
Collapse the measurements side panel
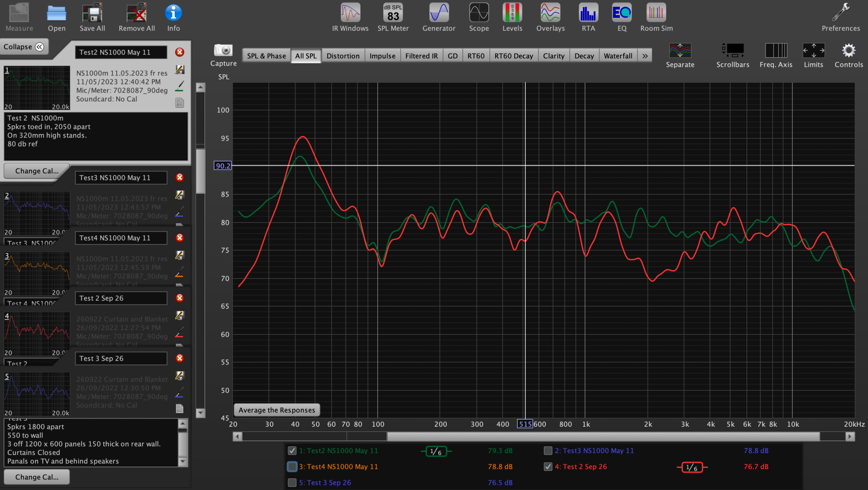pyautogui.click(x=24, y=47)
